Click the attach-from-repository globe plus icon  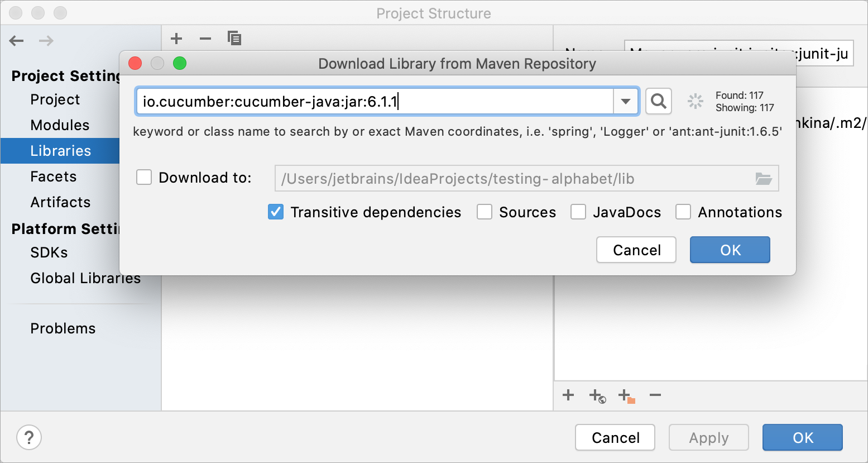(597, 395)
